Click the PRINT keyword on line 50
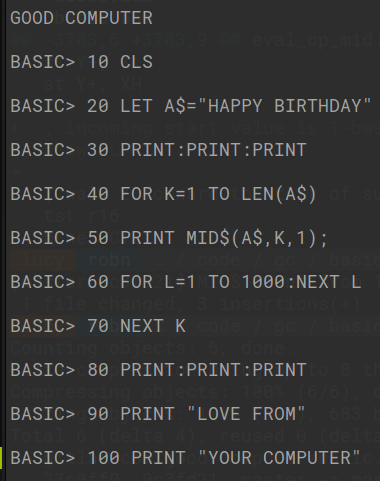 (147, 238)
